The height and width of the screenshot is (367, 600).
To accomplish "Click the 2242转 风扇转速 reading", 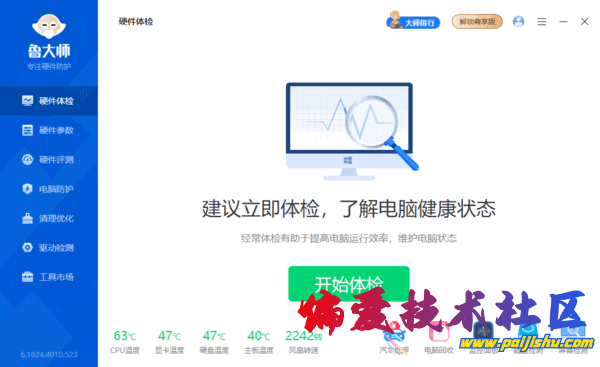I will point(303,342).
